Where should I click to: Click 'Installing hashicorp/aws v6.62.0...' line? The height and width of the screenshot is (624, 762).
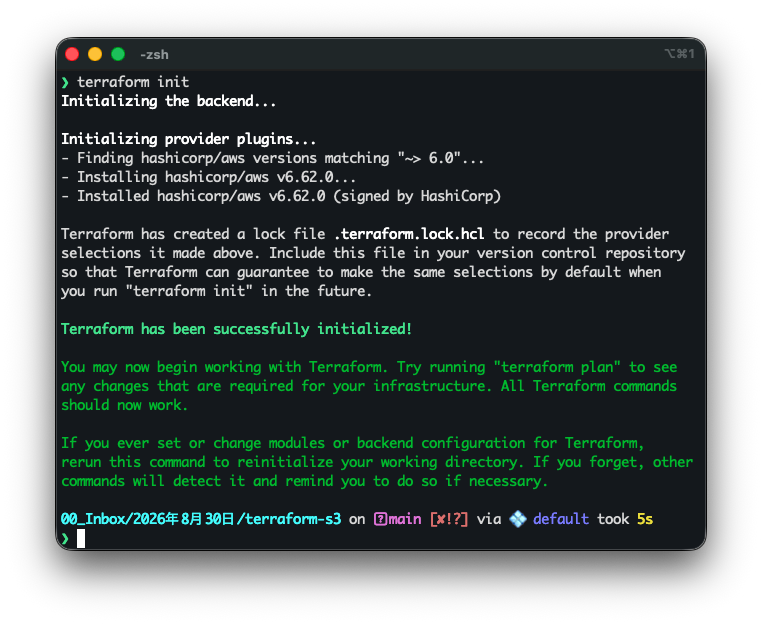(208, 177)
